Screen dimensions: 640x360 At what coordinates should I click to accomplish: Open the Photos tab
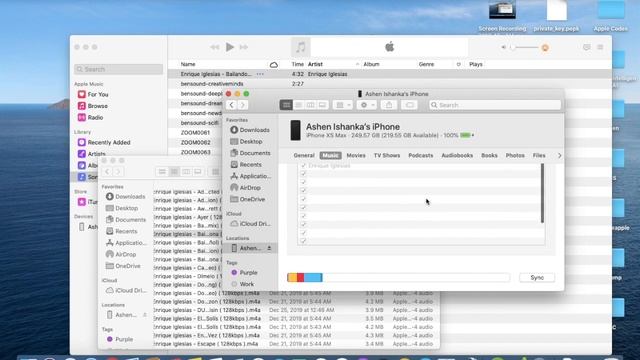point(515,156)
